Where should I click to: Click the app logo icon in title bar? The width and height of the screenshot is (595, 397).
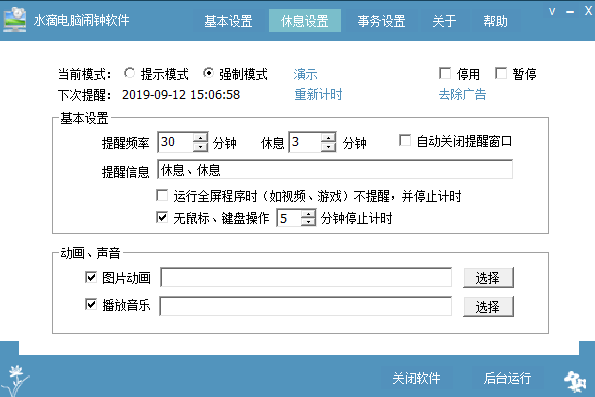click(14, 19)
